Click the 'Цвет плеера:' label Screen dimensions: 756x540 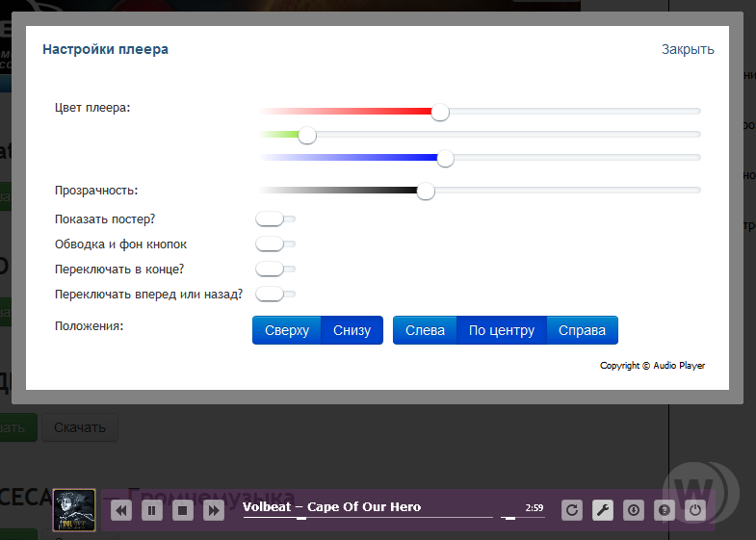tap(92, 108)
